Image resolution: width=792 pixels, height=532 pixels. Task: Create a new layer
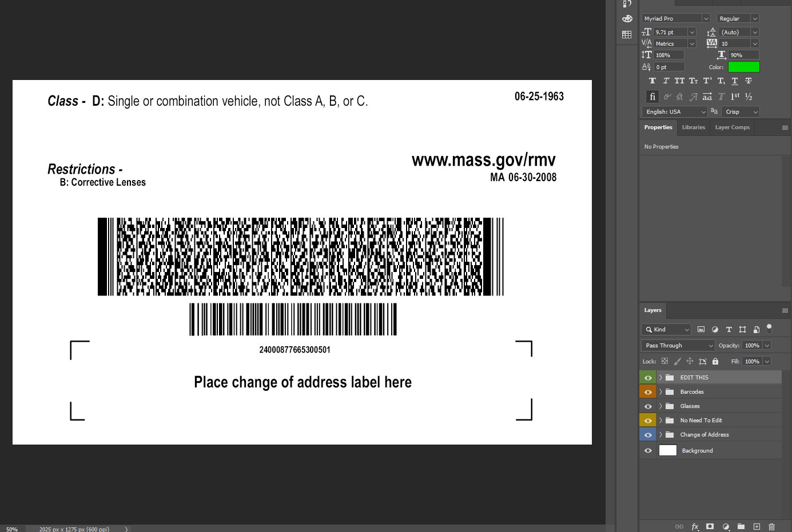(x=757, y=526)
